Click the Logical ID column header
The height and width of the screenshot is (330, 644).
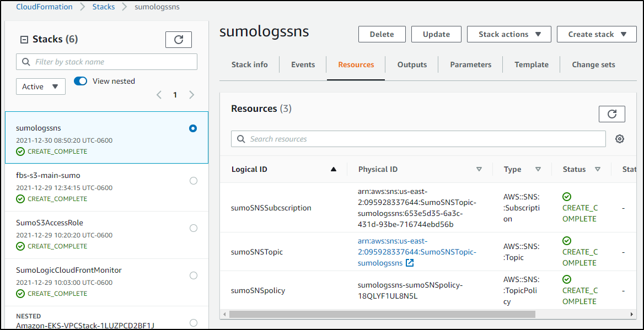[250, 169]
